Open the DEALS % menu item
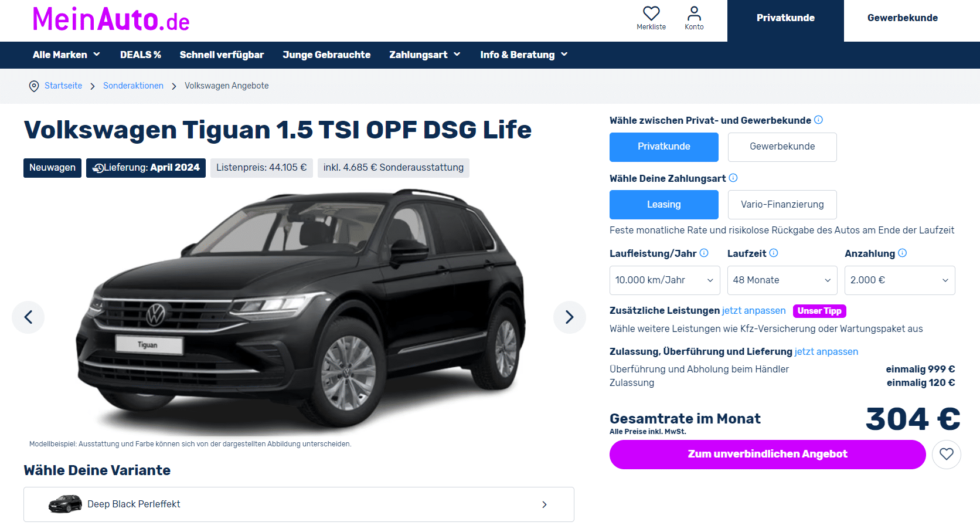Viewport: 980px width, 532px height. [141, 55]
